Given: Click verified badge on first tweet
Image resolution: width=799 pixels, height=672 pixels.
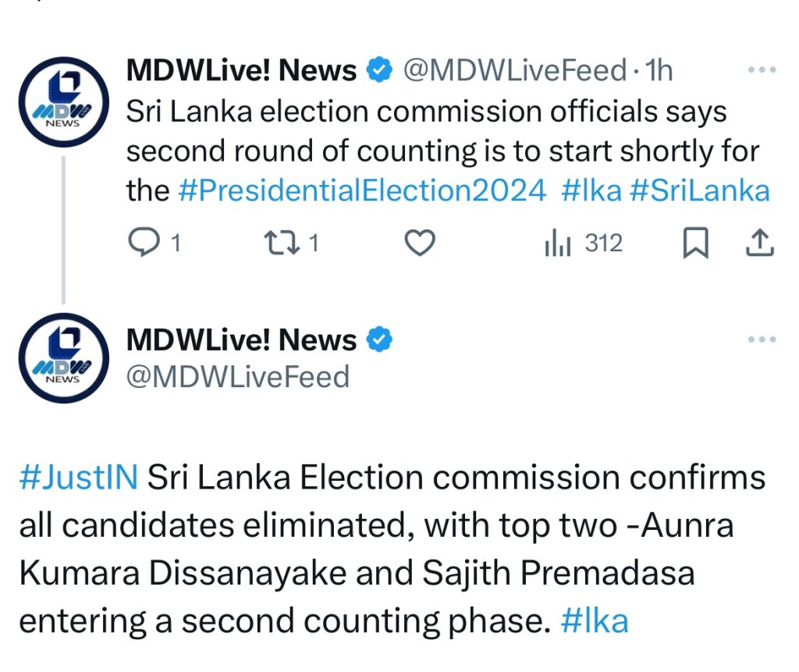Looking at the screenshot, I should 379,71.
